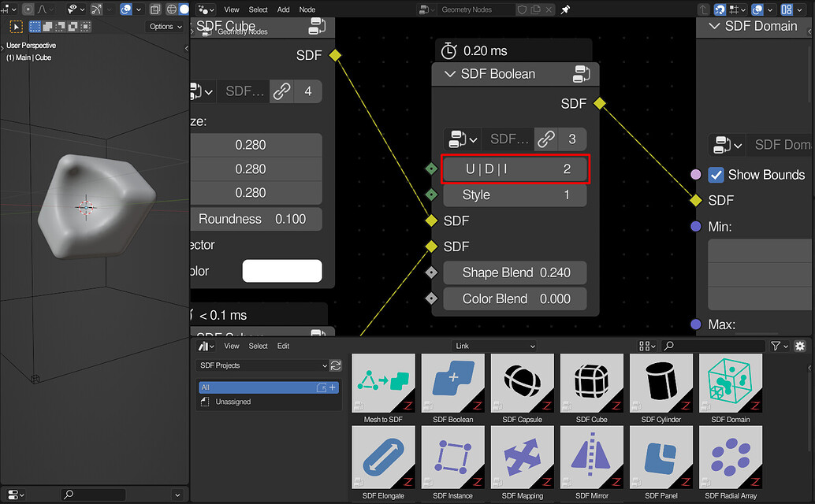The image size is (815, 504).
Task: Toggle asset browser settings gear
Action: click(800, 346)
